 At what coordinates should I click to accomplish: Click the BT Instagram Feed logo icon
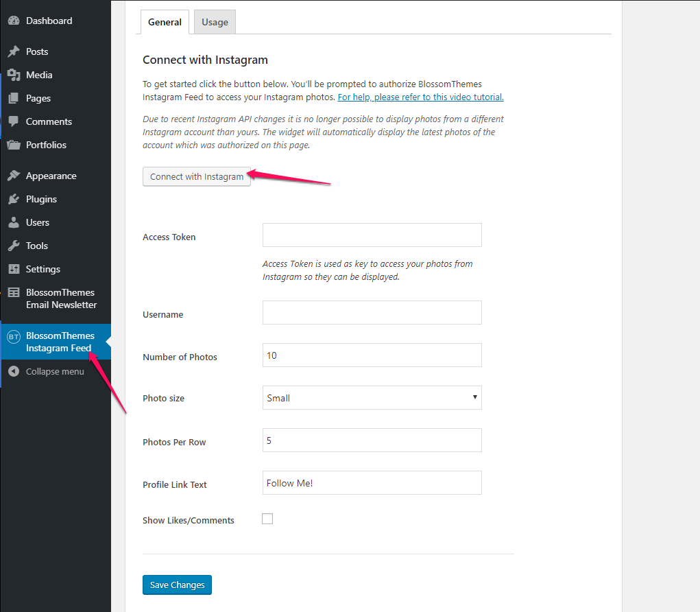click(x=14, y=336)
